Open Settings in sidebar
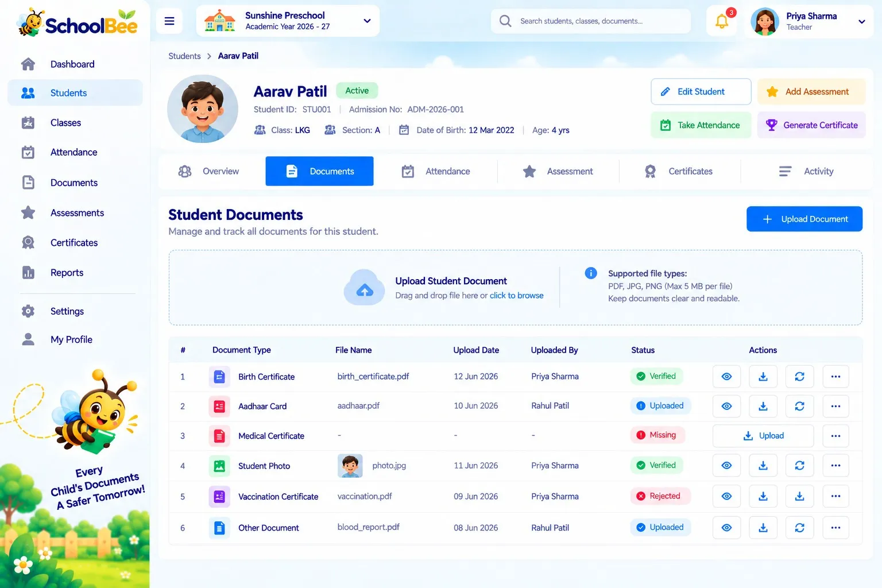 pyautogui.click(x=75, y=311)
